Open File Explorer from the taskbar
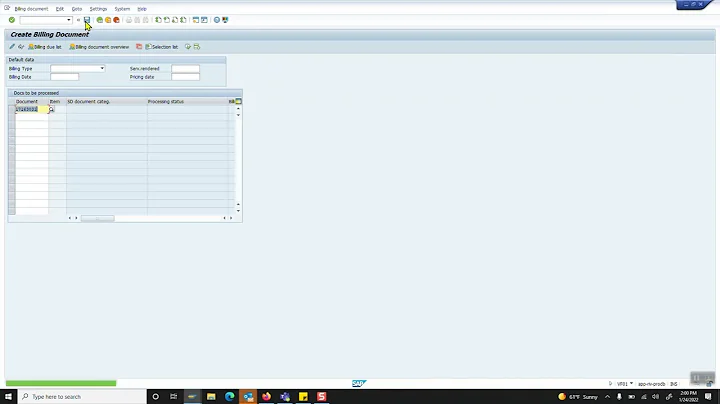Image resolution: width=720 pixels, height=404 pixels. click(211, 396)
